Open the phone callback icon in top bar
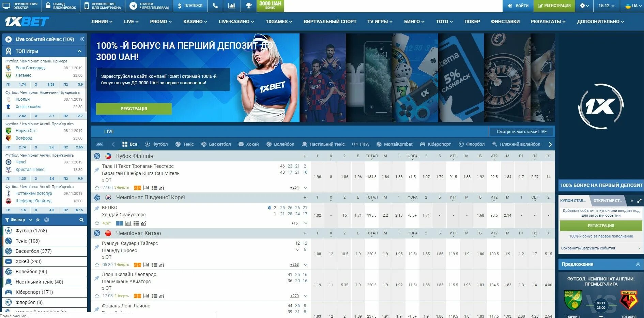 (x=215, y=6)
